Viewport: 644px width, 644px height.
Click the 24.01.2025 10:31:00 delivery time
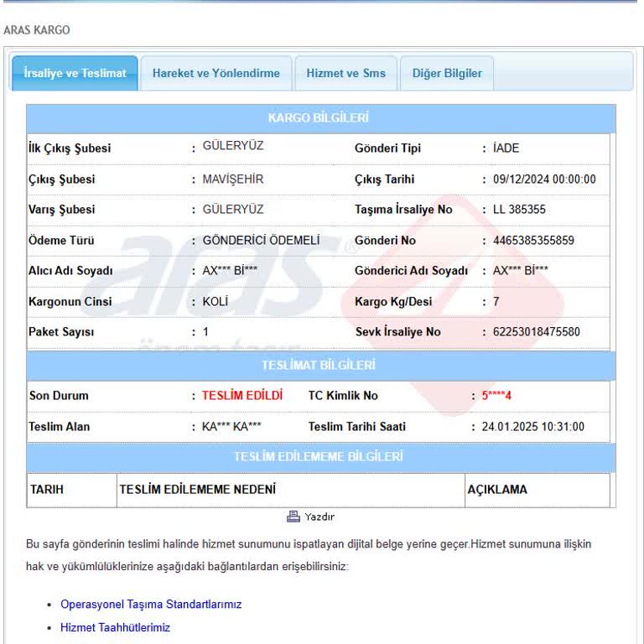point(532,426)
